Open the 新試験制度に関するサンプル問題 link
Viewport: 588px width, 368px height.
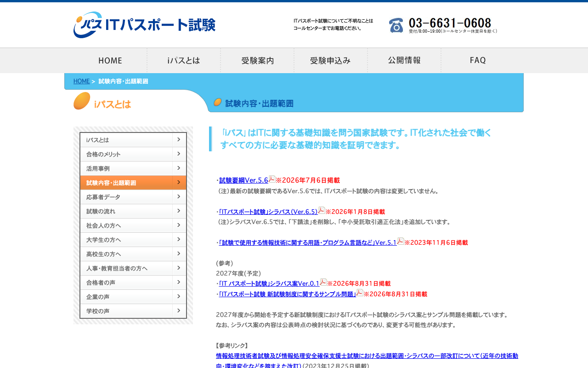click(288, 294)
